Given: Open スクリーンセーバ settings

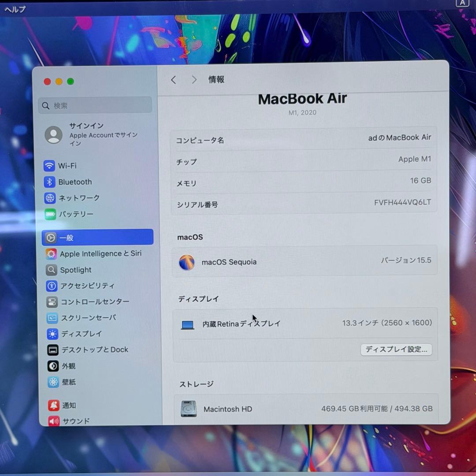Looking at the screenshot, I should (x=89, y=318).
